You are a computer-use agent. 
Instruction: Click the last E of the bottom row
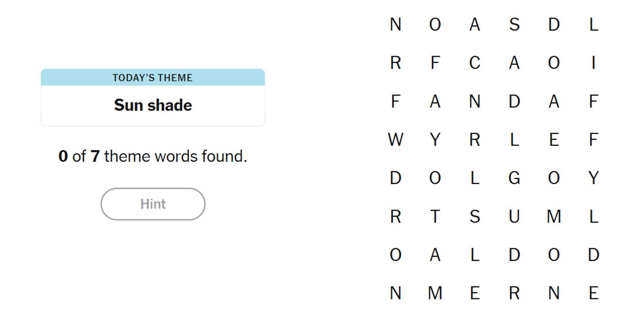tap(593, 293)
